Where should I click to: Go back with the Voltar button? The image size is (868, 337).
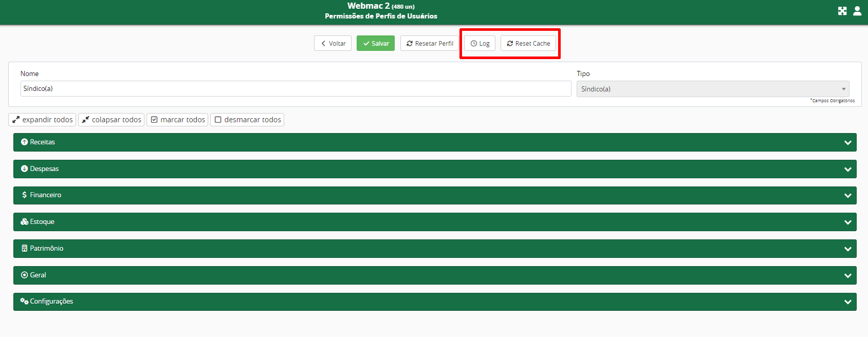[333, 44]
